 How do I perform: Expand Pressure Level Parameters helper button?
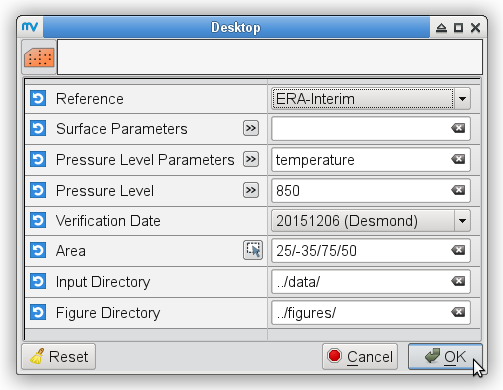pos(251,159)
